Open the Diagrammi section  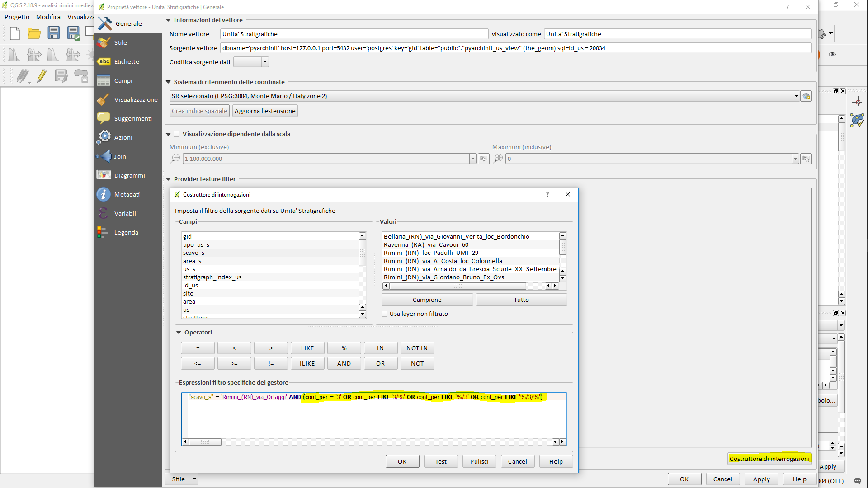pyautogui.click(x=128, y=175)
